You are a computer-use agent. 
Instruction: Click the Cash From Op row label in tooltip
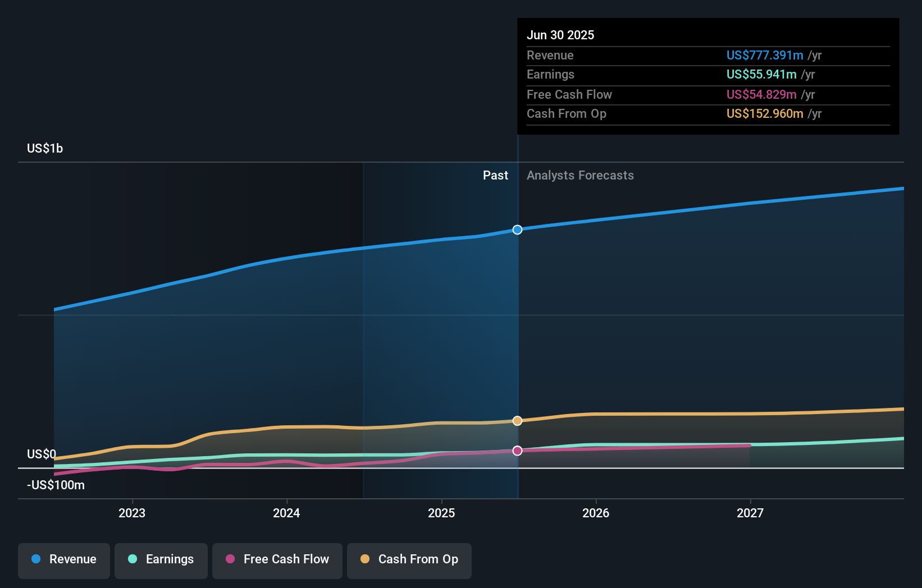[x=567, y=113]
